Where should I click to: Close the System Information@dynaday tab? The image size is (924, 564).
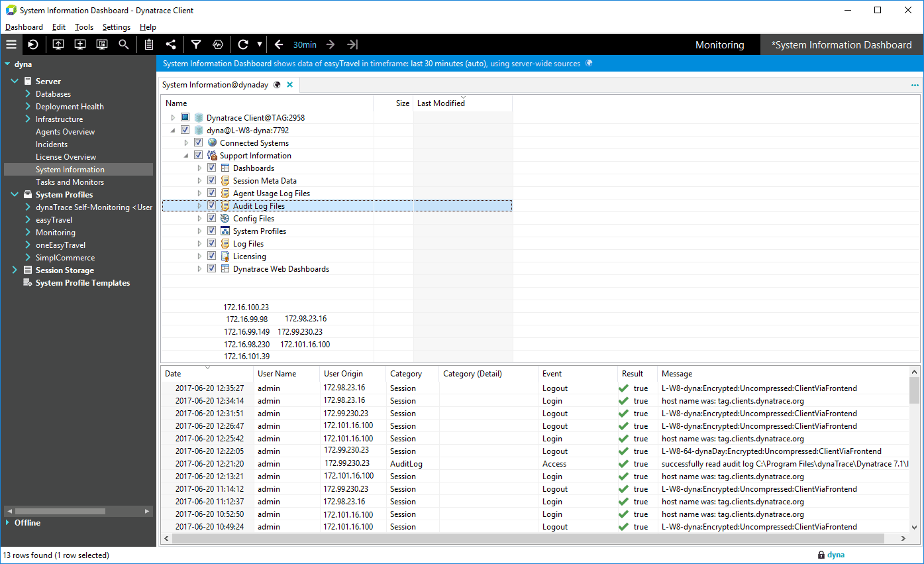tap(289, 85)
